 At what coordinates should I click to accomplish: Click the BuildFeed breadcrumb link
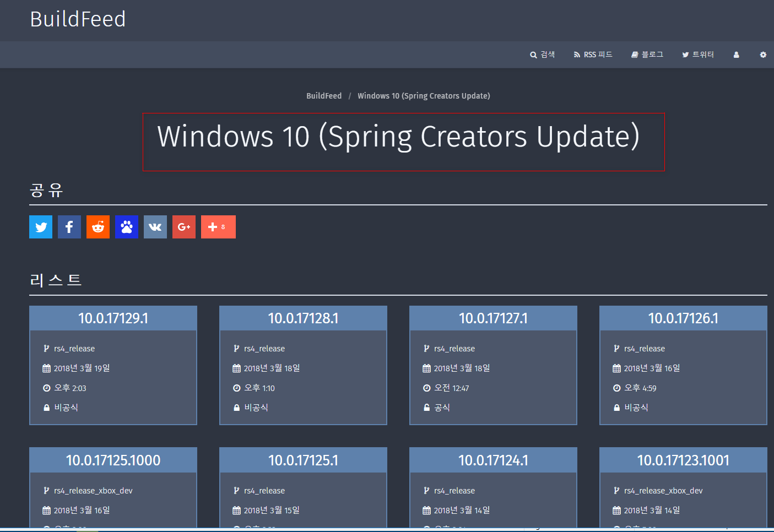324,96
